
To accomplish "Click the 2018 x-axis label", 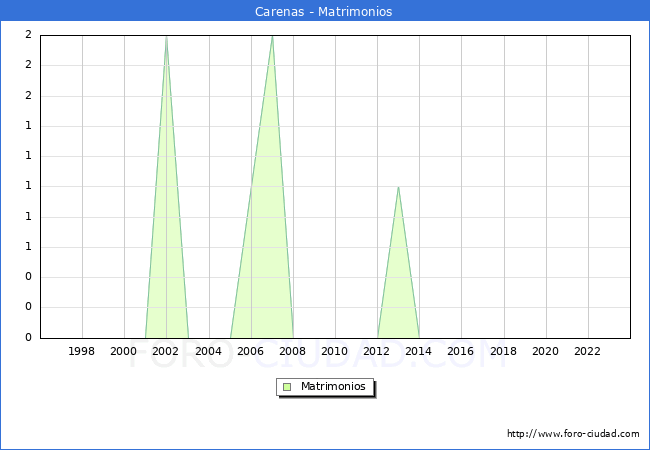I will coord(503,351).
